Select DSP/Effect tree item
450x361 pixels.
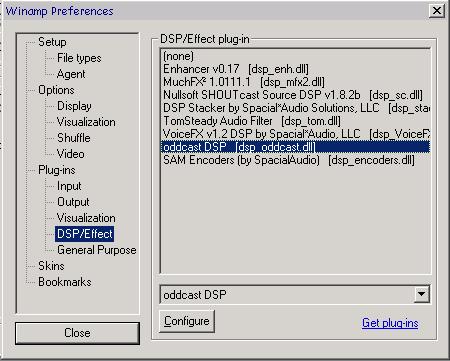85,234
